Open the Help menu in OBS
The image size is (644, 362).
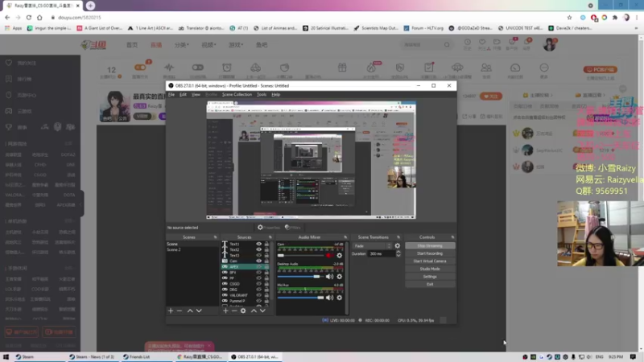275,94
